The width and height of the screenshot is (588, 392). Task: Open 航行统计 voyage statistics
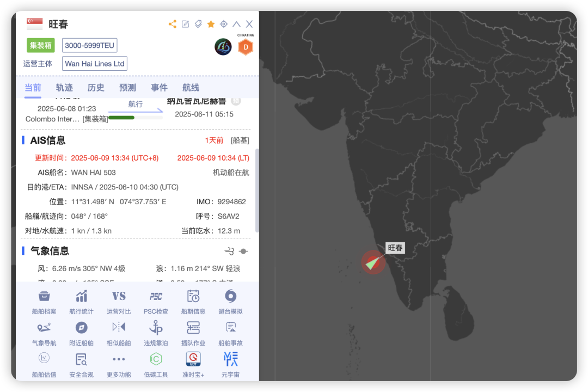(x=81, y=302)
